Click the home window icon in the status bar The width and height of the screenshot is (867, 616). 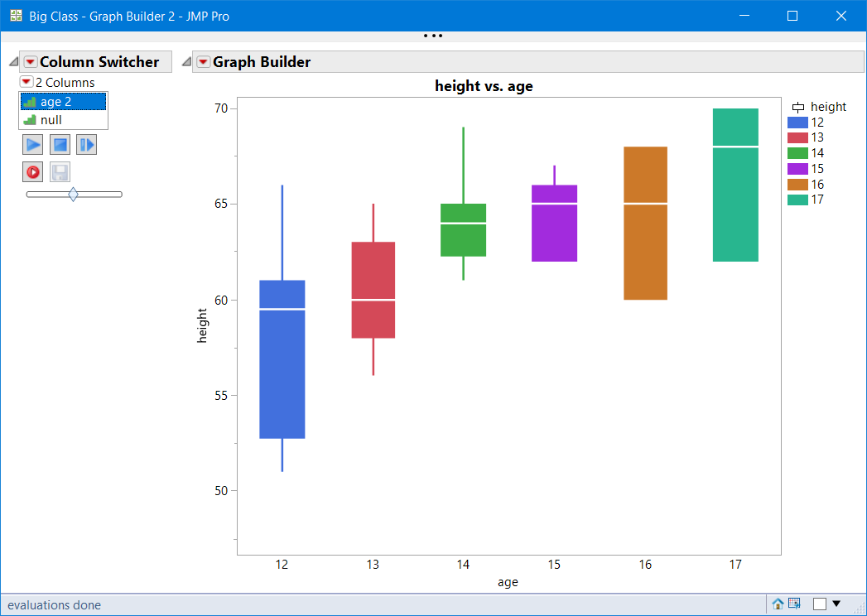click(777, 604)
